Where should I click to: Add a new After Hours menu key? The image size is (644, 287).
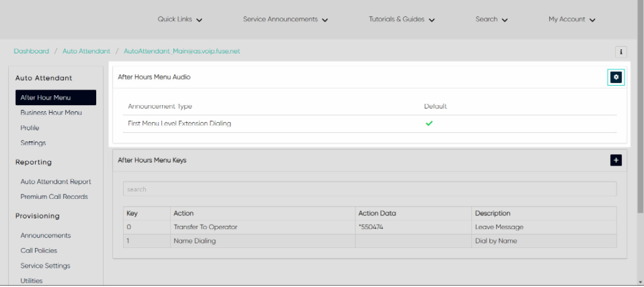pos(616,160)
